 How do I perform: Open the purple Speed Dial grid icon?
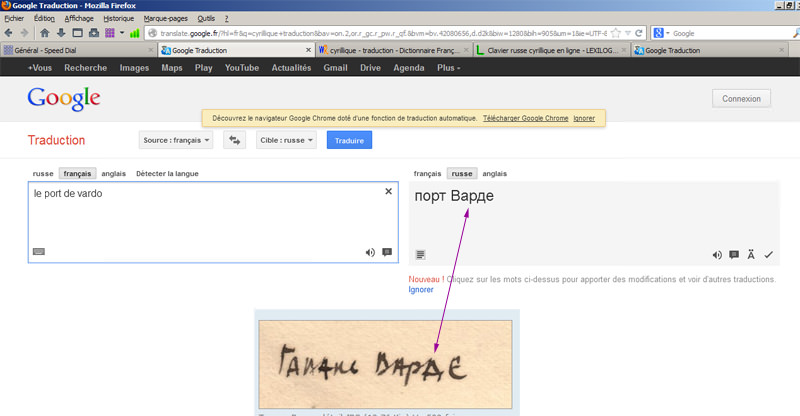pos(110,33)
